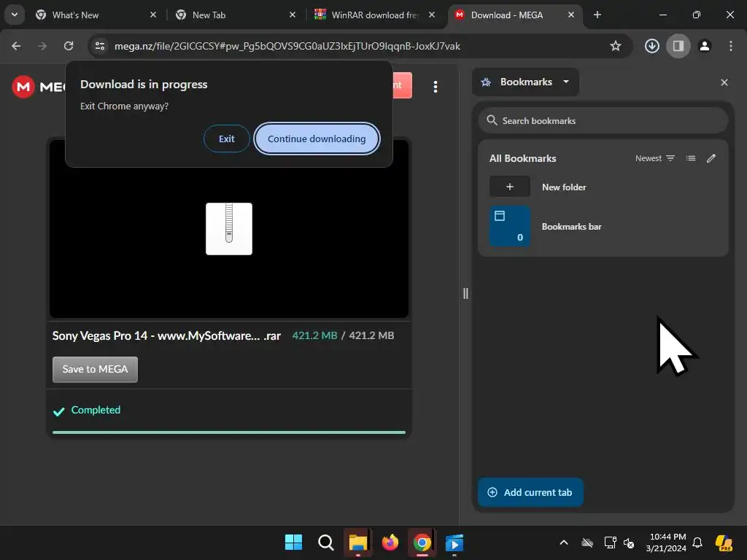The image size is (747, 560).
Task: Close the WinRAR download tab
Action: (432, 15)
